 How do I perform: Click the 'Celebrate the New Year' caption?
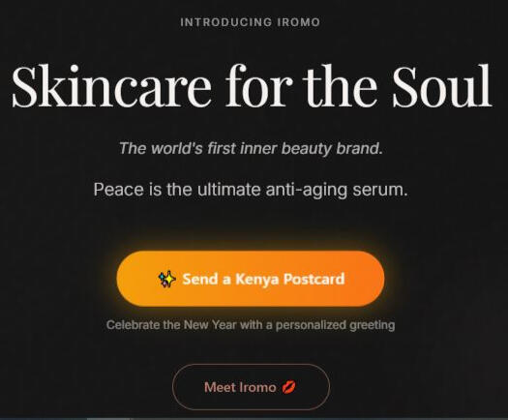click(x=251, y=325)
